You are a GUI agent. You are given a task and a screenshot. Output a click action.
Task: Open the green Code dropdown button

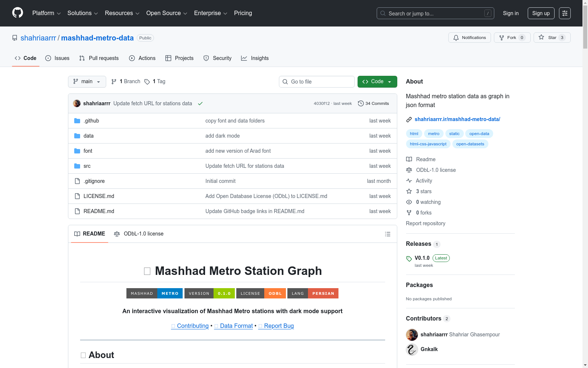pyautogui.click(x=377, y=82)
